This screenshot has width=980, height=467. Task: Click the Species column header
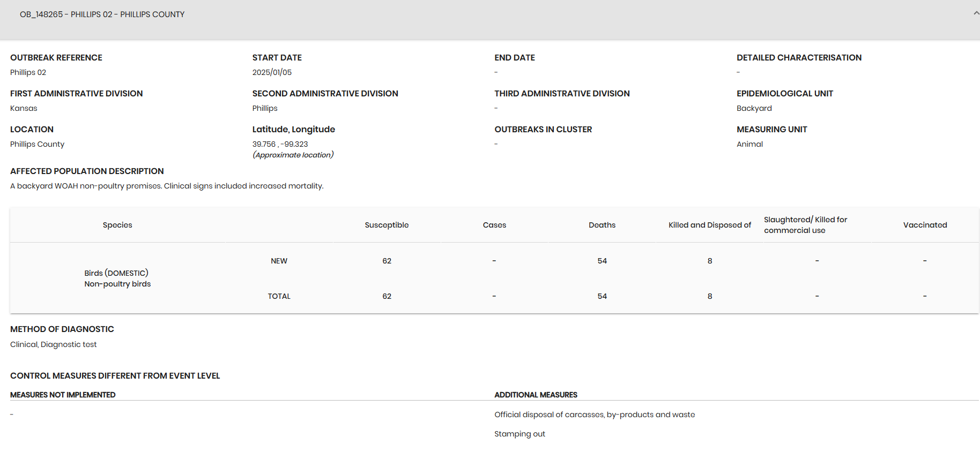click(117, 225)
